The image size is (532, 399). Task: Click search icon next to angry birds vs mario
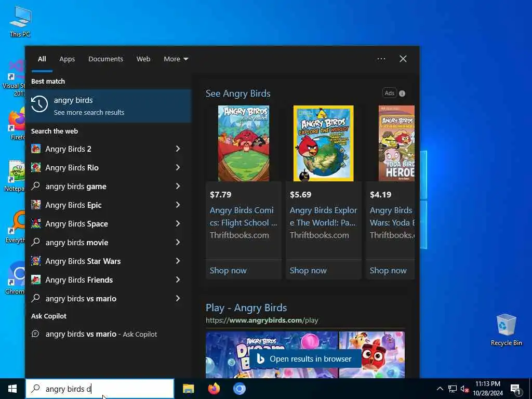pos(36,298)
